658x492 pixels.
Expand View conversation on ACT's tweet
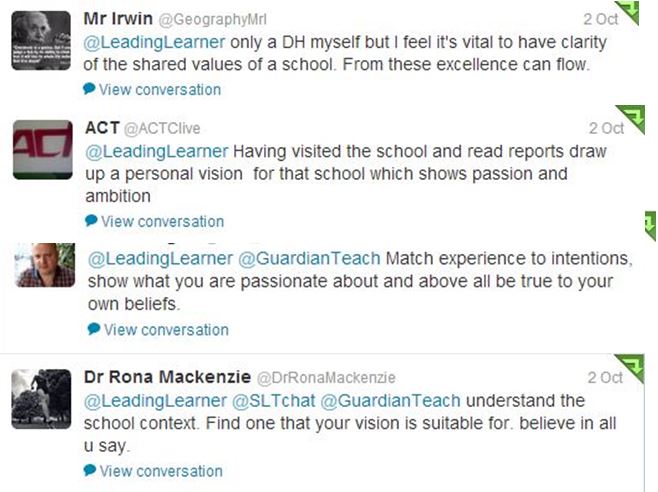[162, 221]
